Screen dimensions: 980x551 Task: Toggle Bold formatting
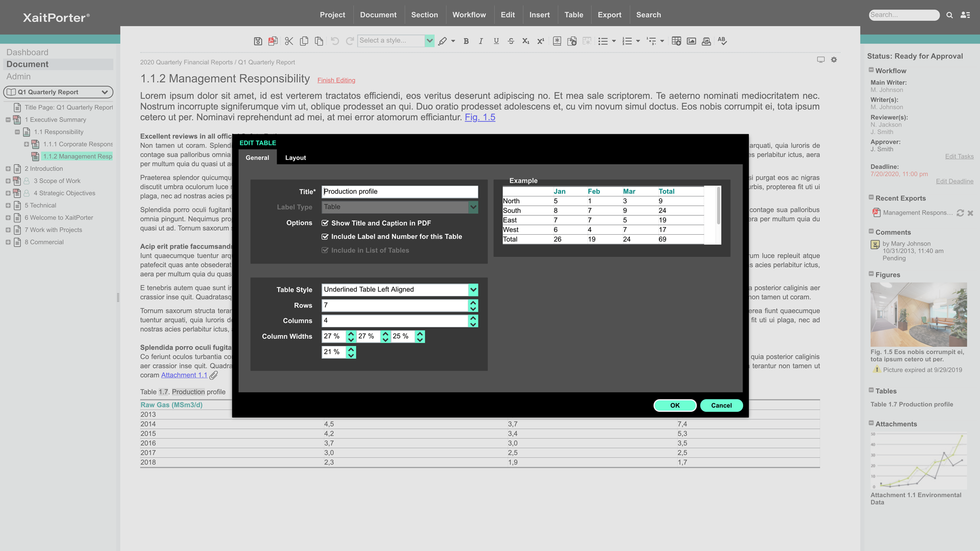pyautogui.click(x=466, y=41)
